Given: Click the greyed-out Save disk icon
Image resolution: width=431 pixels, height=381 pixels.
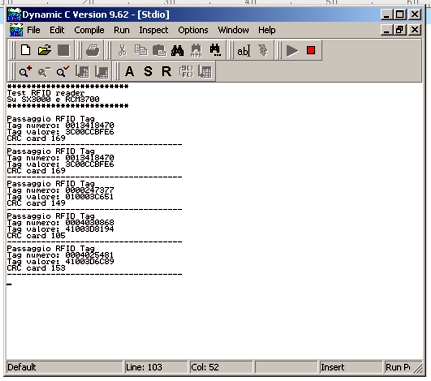Looking at the screenshot, I should coord(63,50).
